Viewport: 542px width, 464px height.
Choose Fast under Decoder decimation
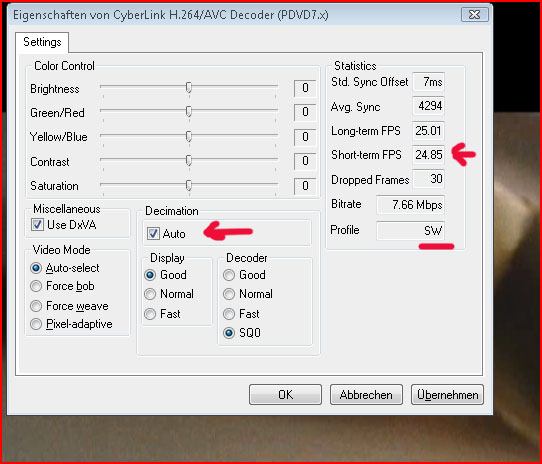point(229,314)
